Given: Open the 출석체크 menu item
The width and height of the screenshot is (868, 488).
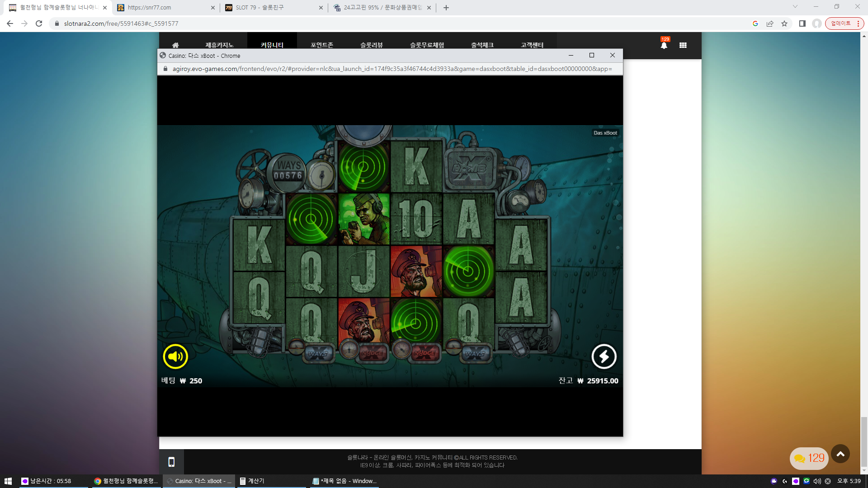Looking at the screenshot, I should pyautogui.click(x=482, y=45).
